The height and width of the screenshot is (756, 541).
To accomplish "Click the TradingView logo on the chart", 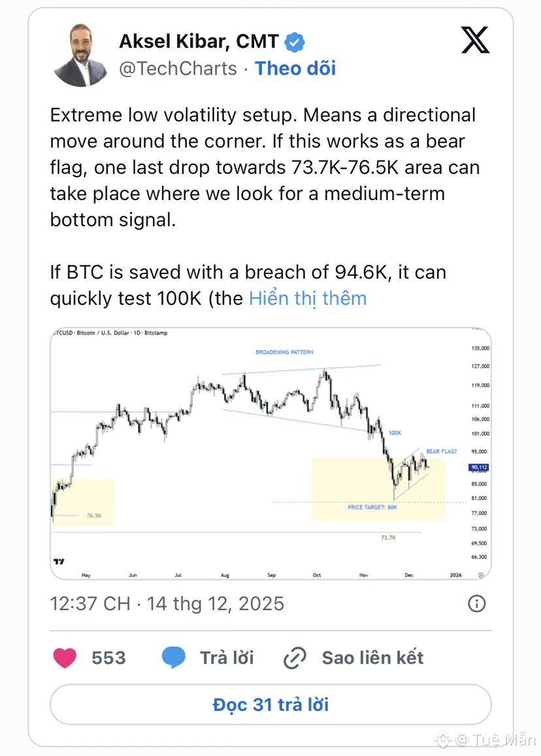I will coord(59,561).
